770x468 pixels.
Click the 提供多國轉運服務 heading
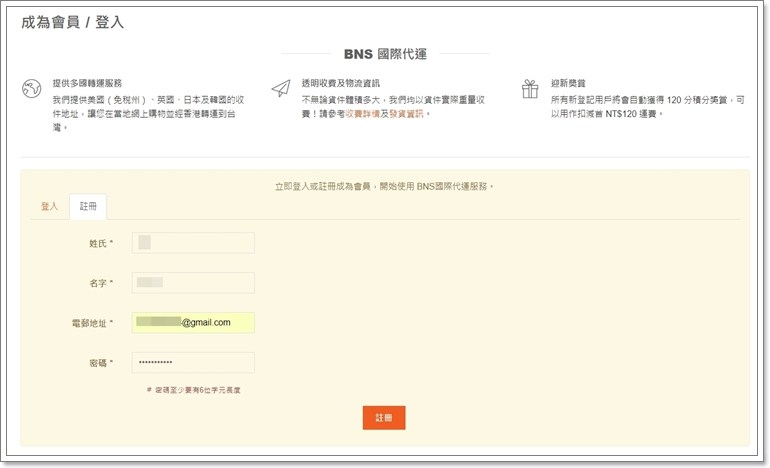(x=87, y=83)
